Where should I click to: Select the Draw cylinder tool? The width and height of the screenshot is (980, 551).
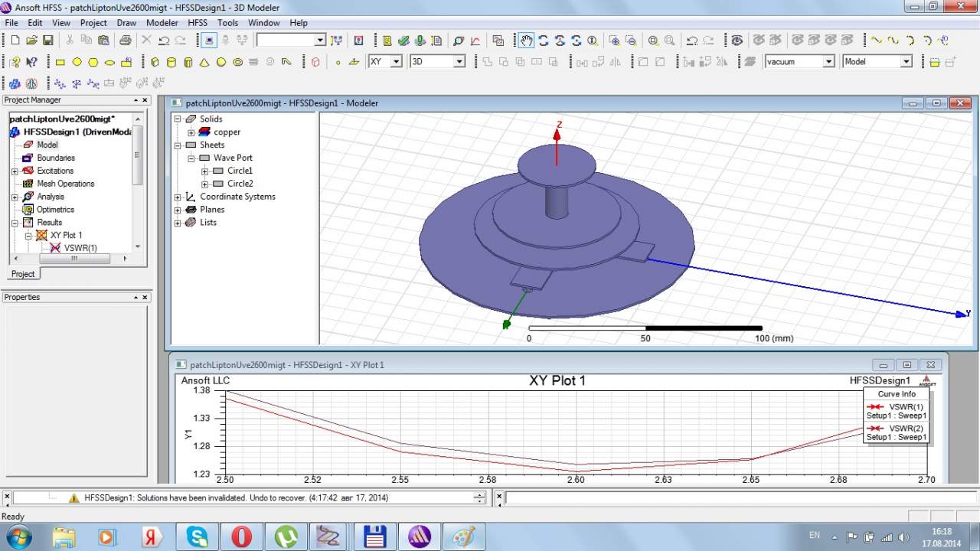pyautogui.click(x=171, y=62)
